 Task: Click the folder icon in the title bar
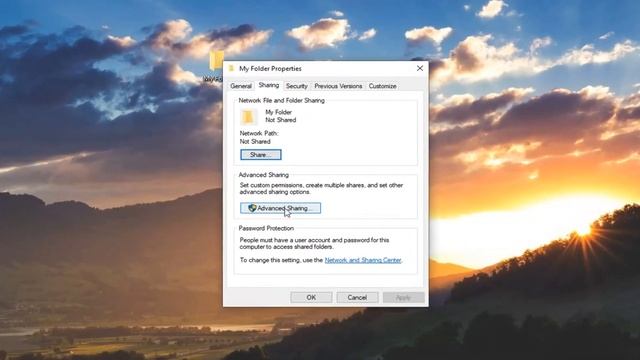point(231,68)
